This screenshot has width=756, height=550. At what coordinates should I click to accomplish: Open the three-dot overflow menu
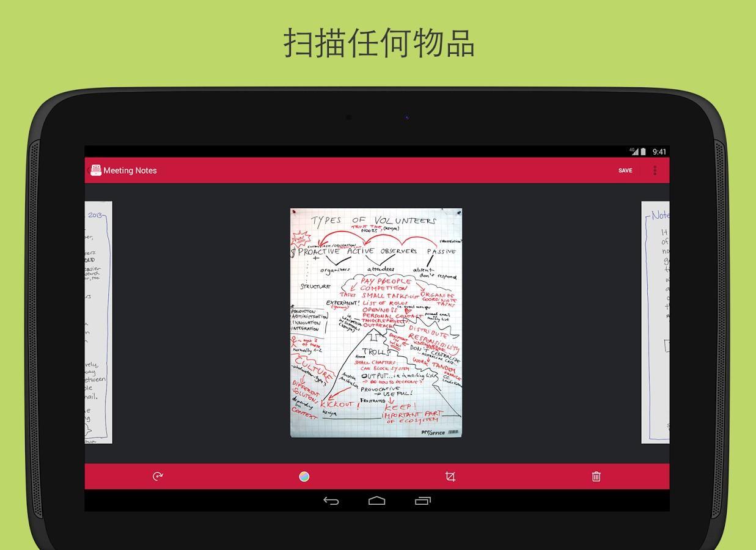click(x=655, y=170)
